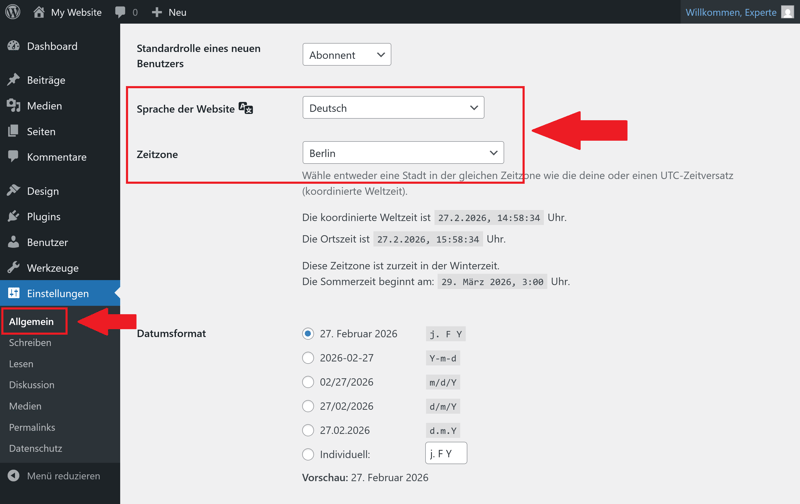Open My Website home icon
This screenshot has width=800, height=504.
click(x=39, y=12)
